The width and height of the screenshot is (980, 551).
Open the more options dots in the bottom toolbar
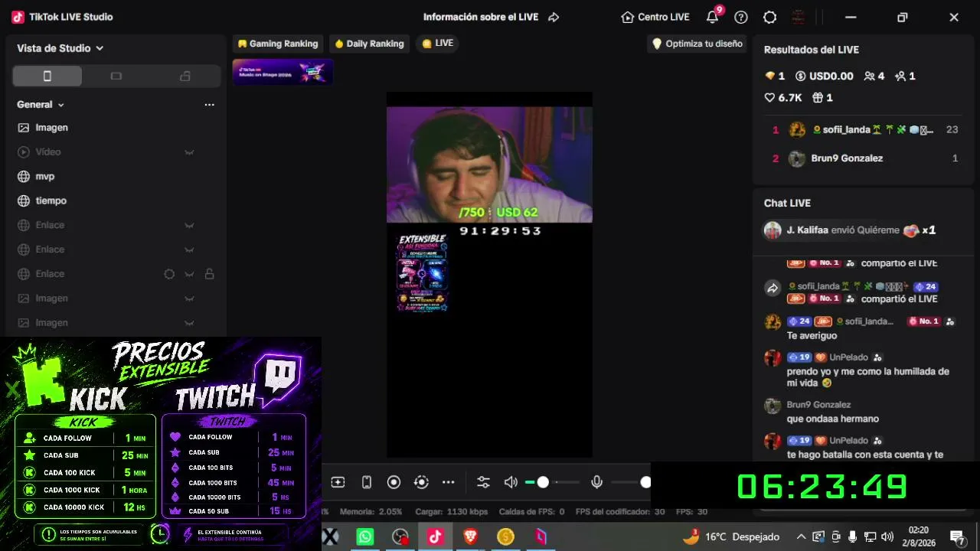click(449, 482)
